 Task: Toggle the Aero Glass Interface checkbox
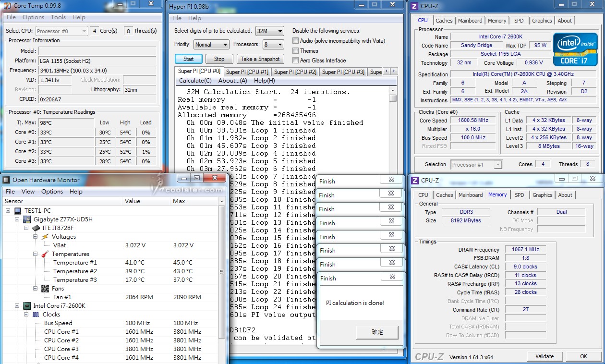tap(296, 61)
